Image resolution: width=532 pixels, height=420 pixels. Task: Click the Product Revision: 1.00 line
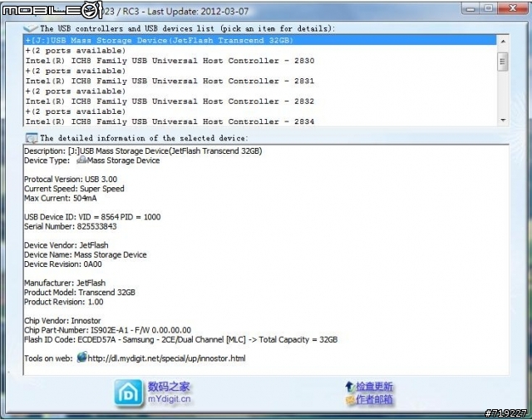pyautogui.click(x=64, y=302)
